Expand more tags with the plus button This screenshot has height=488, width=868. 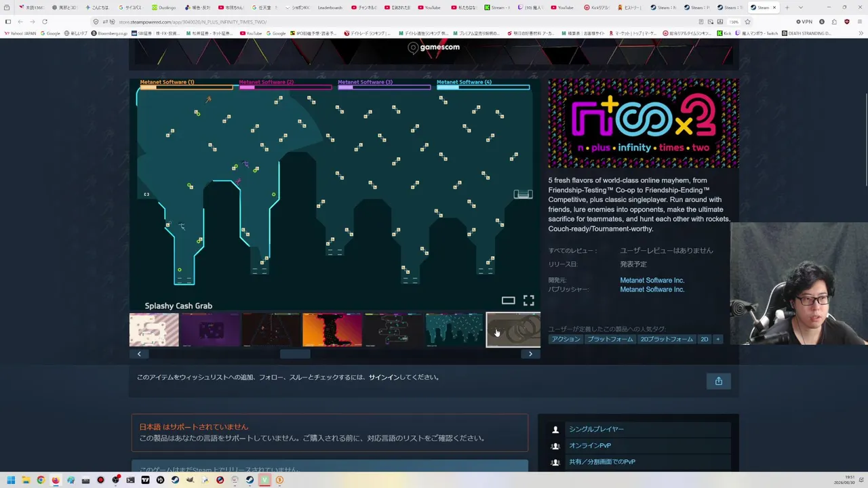point(717,339)
